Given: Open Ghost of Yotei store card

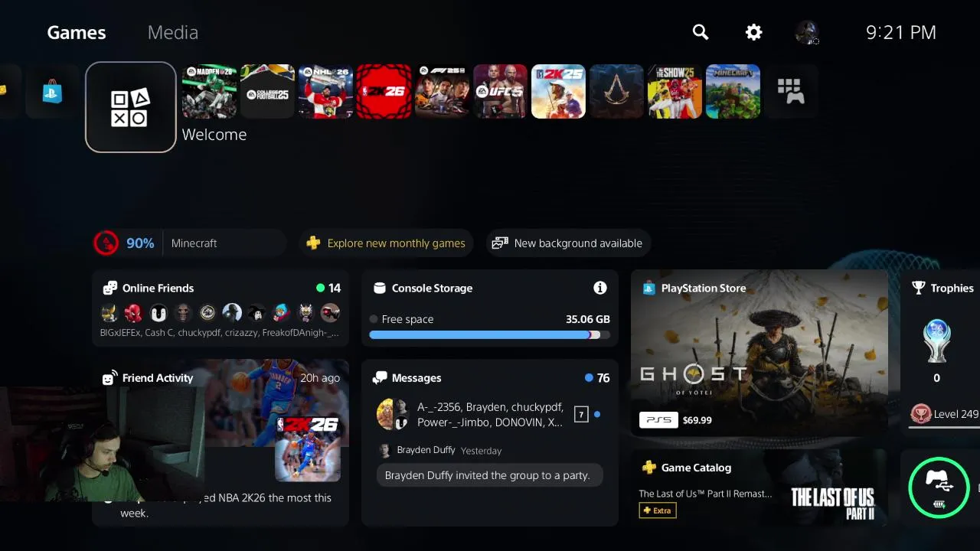Looking at the screenshot, I should [x=759, y=354].
